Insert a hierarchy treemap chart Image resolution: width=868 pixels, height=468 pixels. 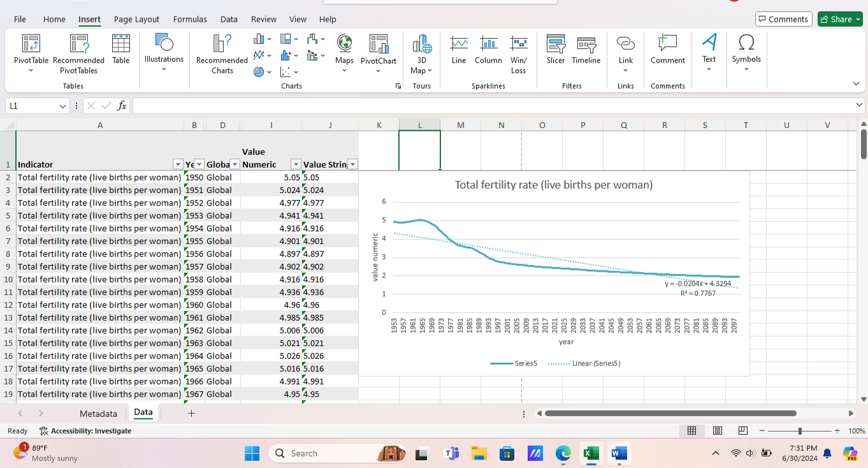click(289, 40)
